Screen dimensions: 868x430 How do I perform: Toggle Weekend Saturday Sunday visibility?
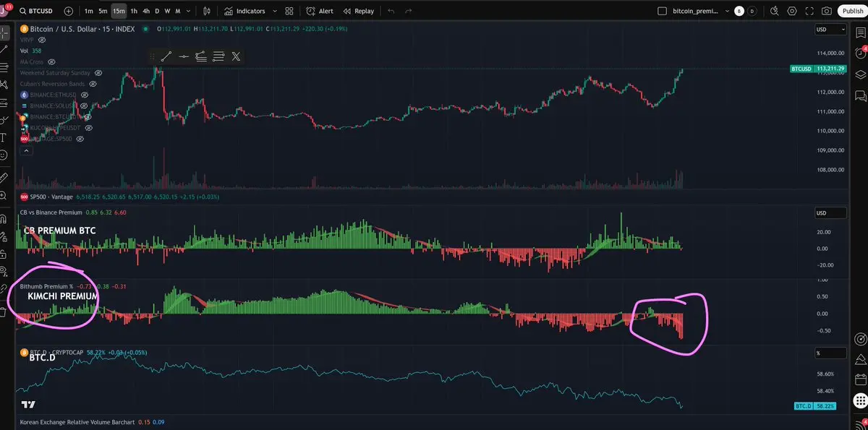click(x=98, y=73)
